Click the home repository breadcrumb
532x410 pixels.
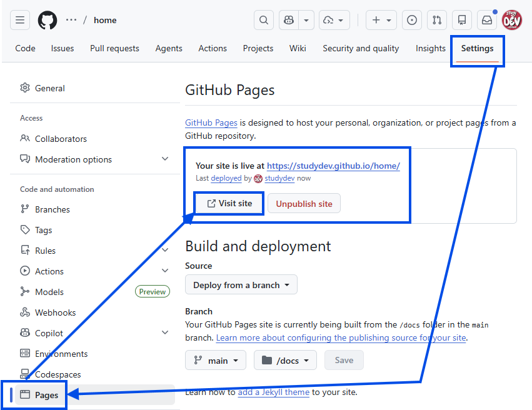click(x=105, y=21)
